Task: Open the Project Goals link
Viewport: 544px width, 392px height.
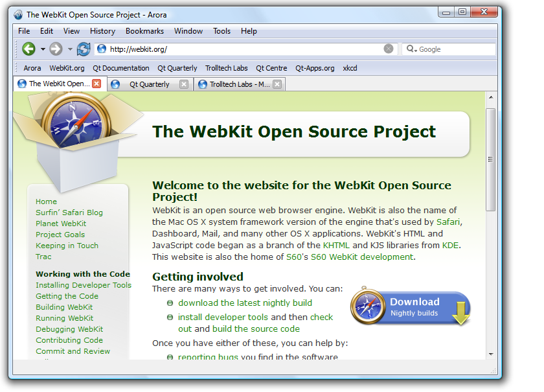Action: pyautogui.click(x=60, y=235)
